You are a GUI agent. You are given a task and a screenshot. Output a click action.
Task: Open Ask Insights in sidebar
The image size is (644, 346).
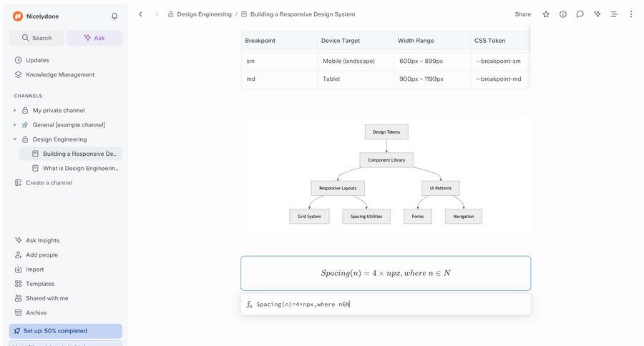pos(42,240)
